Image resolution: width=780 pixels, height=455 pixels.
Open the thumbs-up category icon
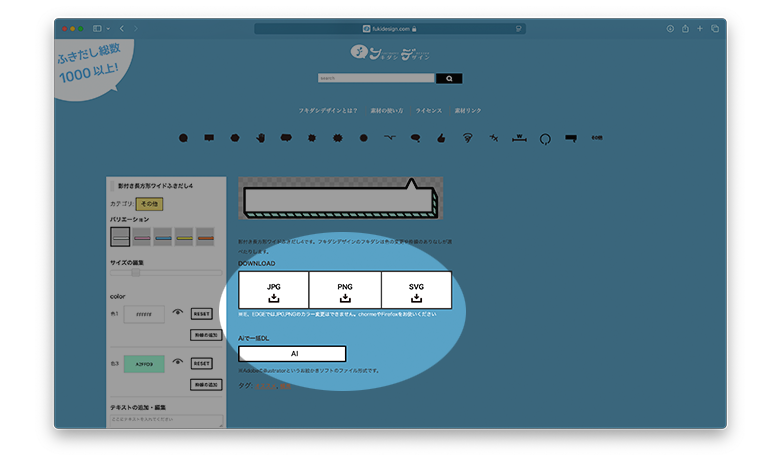[441, 138]
